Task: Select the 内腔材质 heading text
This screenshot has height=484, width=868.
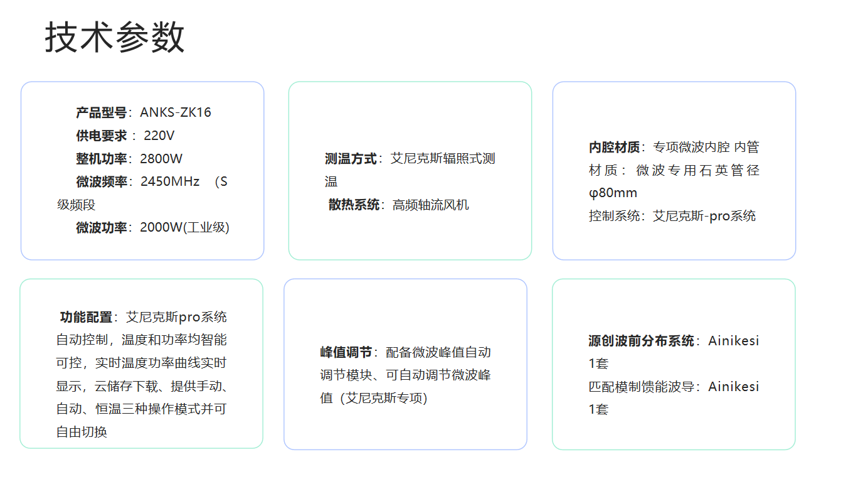Action: click(x=614, y=148)
